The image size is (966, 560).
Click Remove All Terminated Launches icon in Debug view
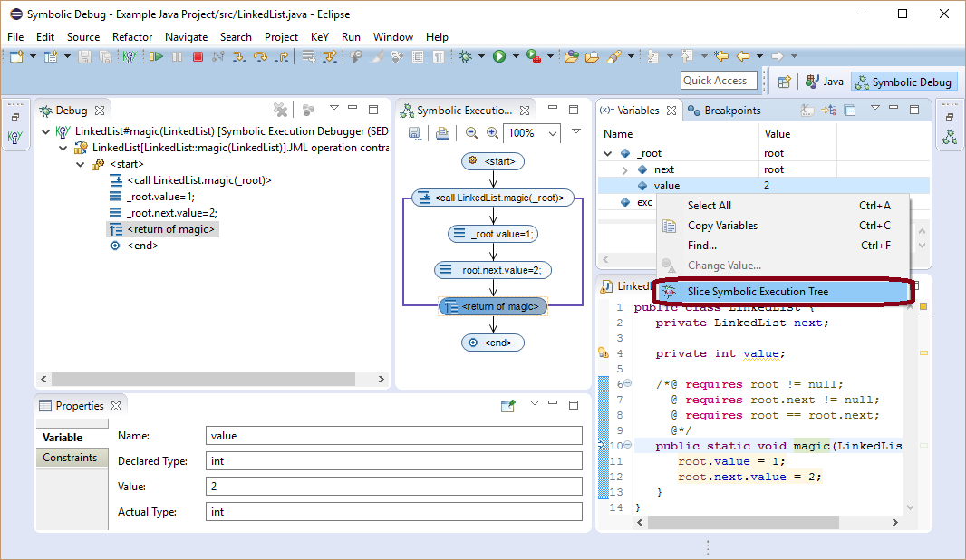click(280, 111)
